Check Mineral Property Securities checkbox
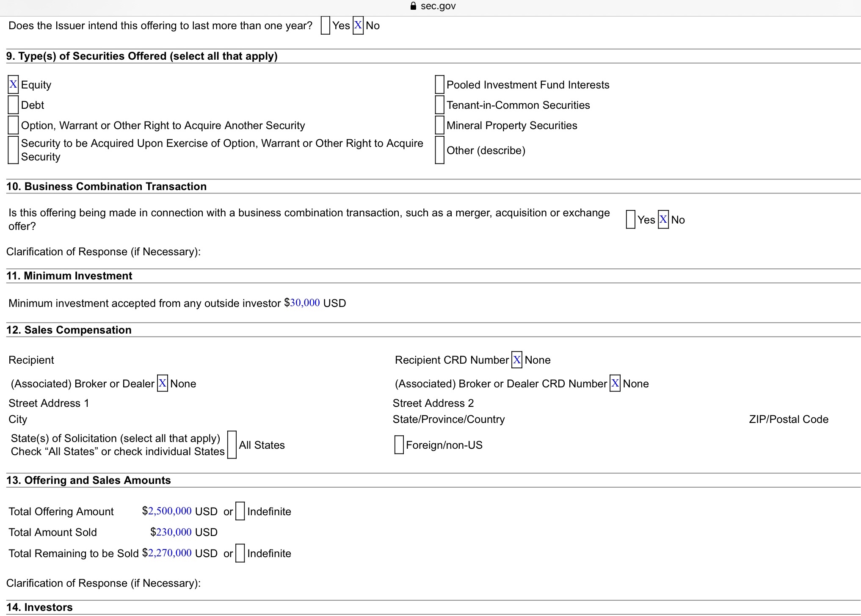 pyautogui.click(x=439, y=125)
